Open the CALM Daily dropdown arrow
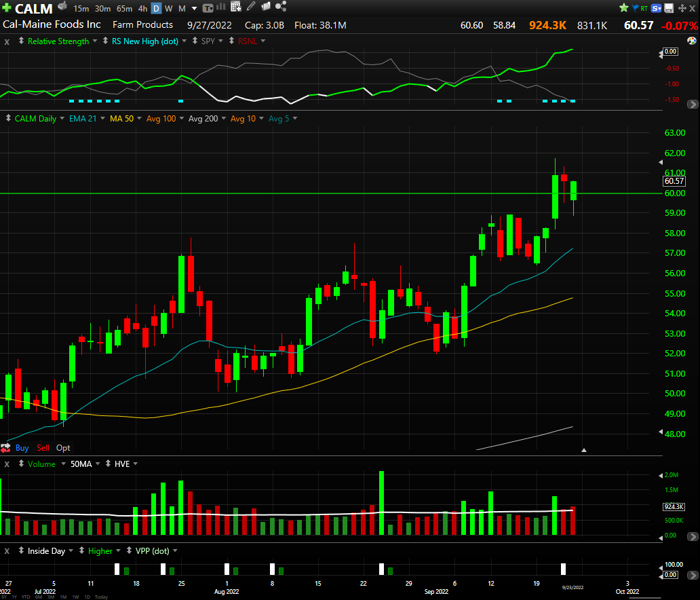Viewport: 700px width, 600px height. (x=62, y=119)
